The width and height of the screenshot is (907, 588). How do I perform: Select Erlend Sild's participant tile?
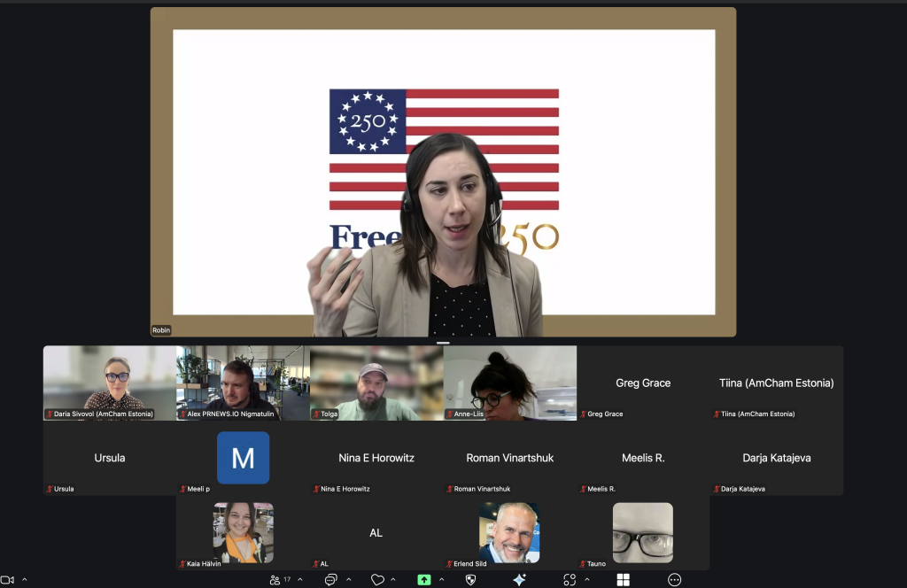pyautogui.click(x=509, y=533)
